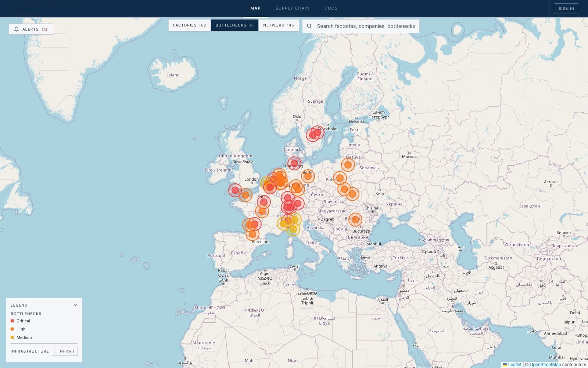Select the orange bottleneck marker at Berlin
588x368 pixels.
click(x=308, y=176)
